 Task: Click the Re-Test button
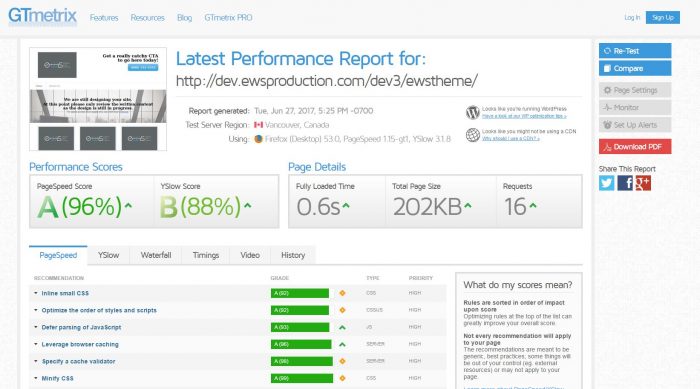coord(635,50)
